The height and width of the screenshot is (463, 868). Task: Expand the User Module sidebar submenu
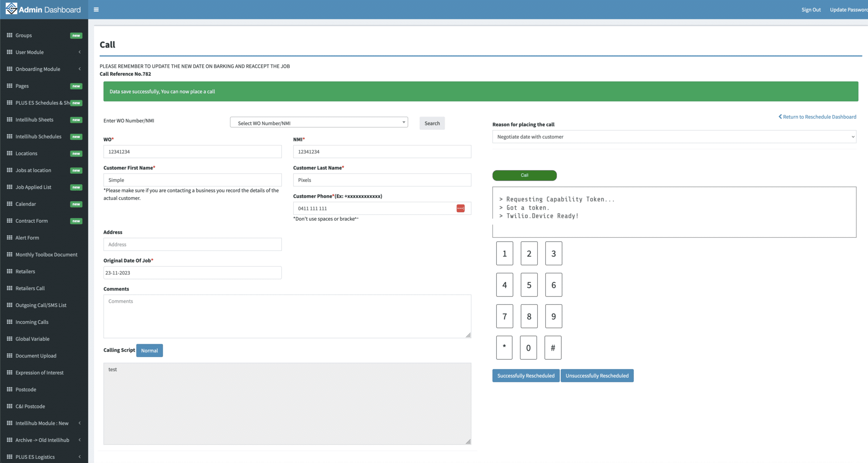click(44, 52)
